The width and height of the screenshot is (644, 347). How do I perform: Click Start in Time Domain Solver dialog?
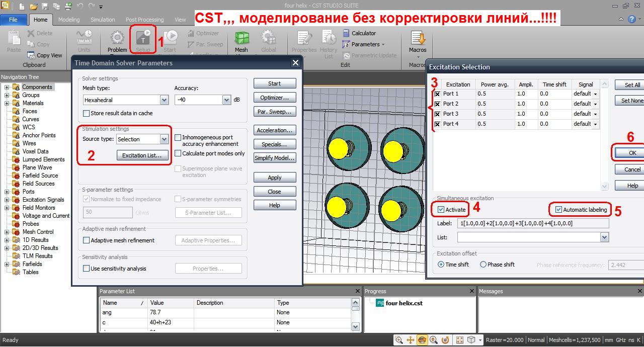275,83
